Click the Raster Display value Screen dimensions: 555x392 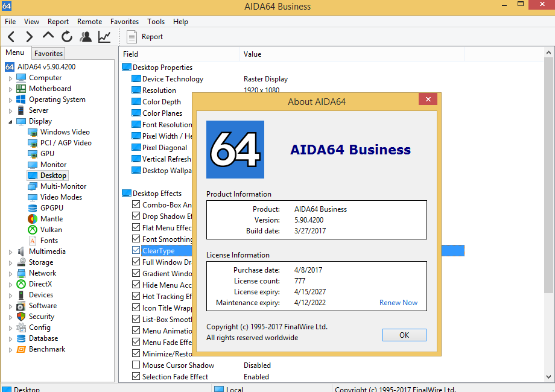pos(265,79)
